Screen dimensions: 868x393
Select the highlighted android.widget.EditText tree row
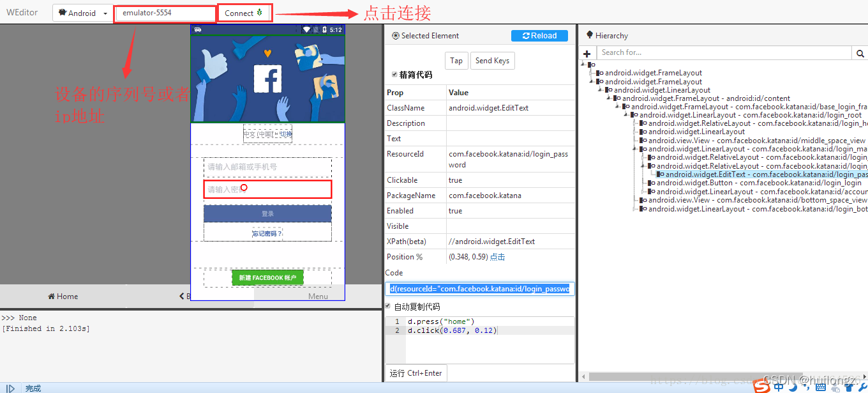pos(762,174)
